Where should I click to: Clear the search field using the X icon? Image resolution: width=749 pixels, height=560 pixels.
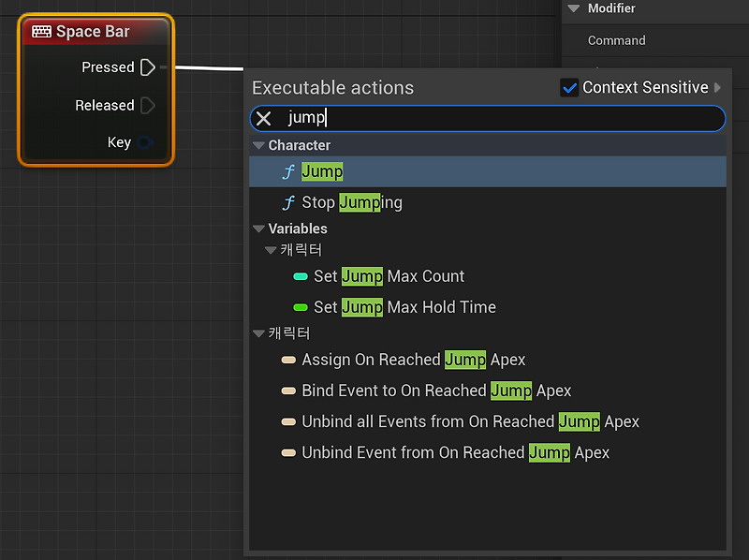click(x=263, y=118)
